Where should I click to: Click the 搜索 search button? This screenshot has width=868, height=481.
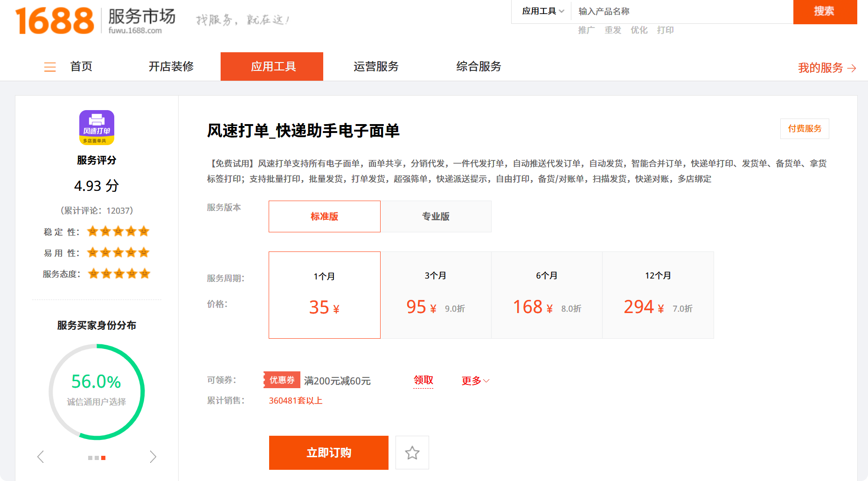click(825, 12)
